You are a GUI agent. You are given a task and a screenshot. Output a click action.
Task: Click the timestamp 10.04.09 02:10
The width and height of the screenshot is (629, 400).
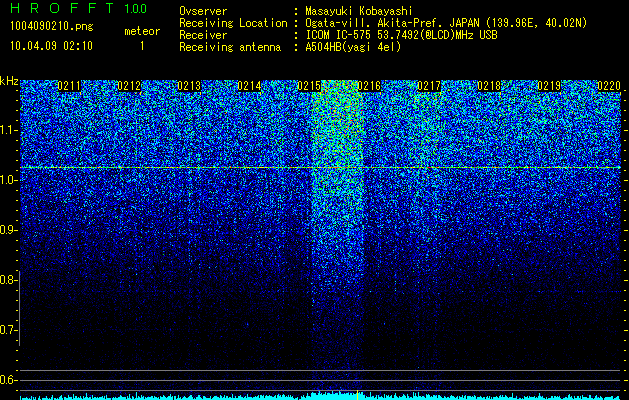point(51,46)
